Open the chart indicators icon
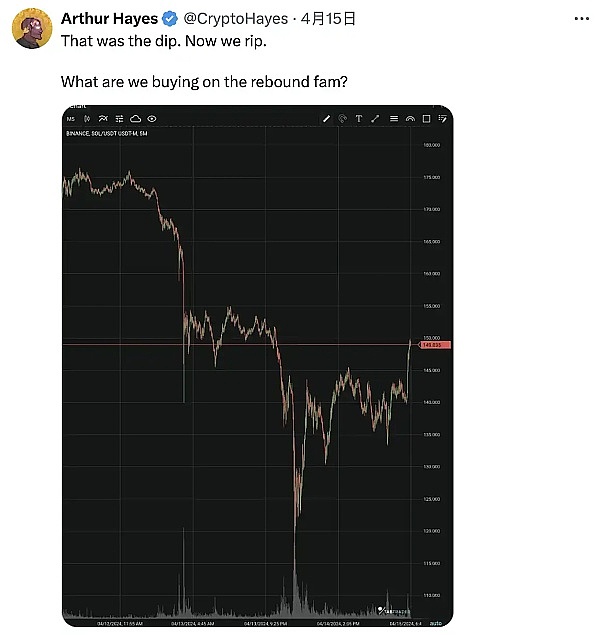The height and width of the screenshot is (635, 600). [103, 118]
